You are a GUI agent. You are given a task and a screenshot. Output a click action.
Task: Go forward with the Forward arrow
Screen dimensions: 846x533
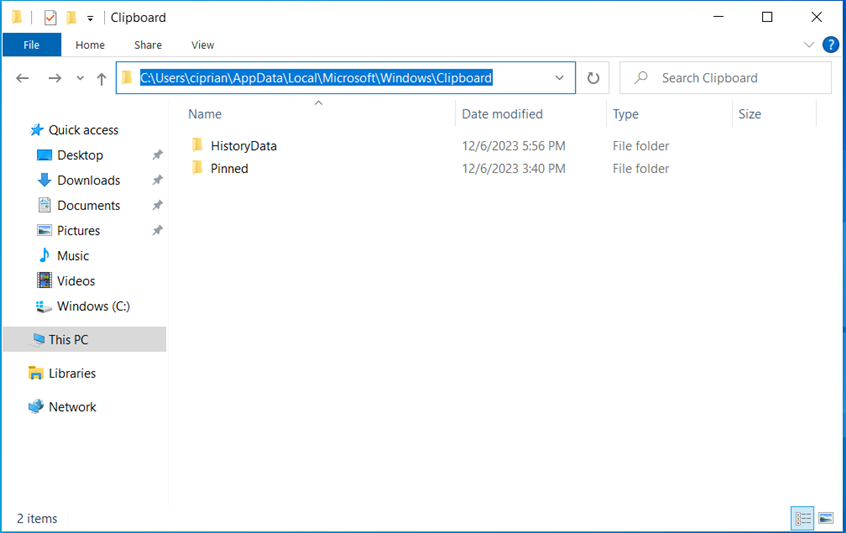tap(54, 78)
